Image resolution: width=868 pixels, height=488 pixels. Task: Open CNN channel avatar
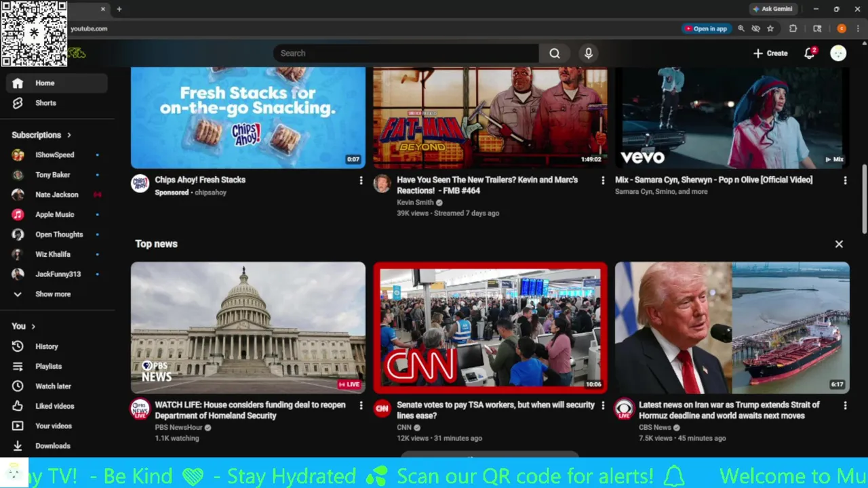pyautogui.click(x=382, y=409)
